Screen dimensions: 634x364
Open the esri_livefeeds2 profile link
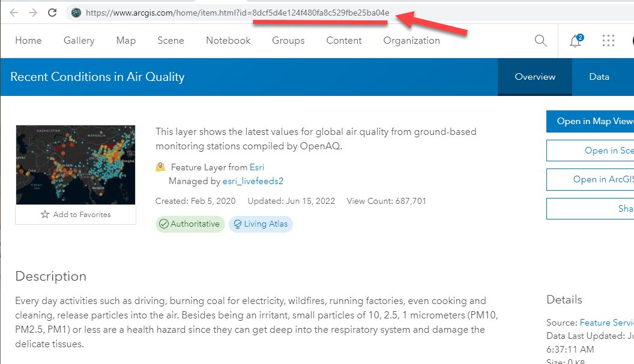(253, 181)
